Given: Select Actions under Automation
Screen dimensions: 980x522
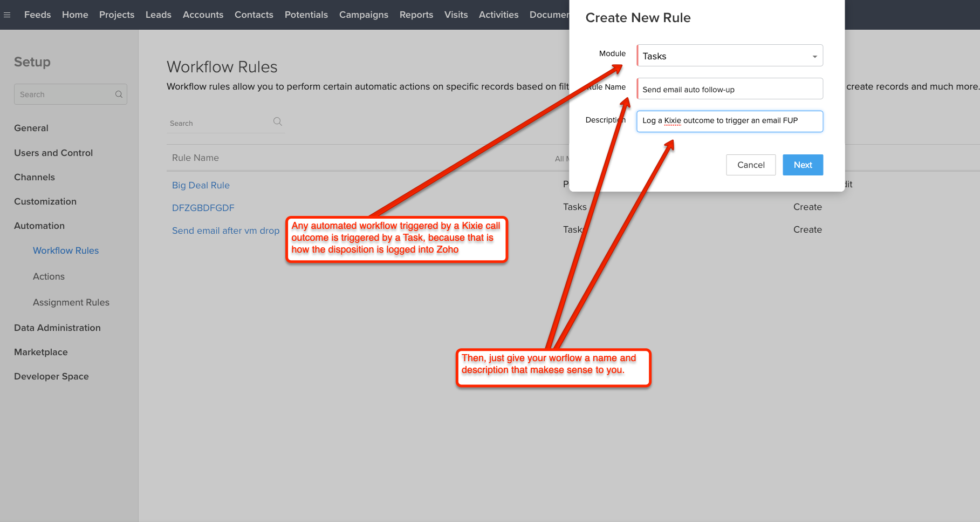Looking at the screenshot, I should coord(49,276).
